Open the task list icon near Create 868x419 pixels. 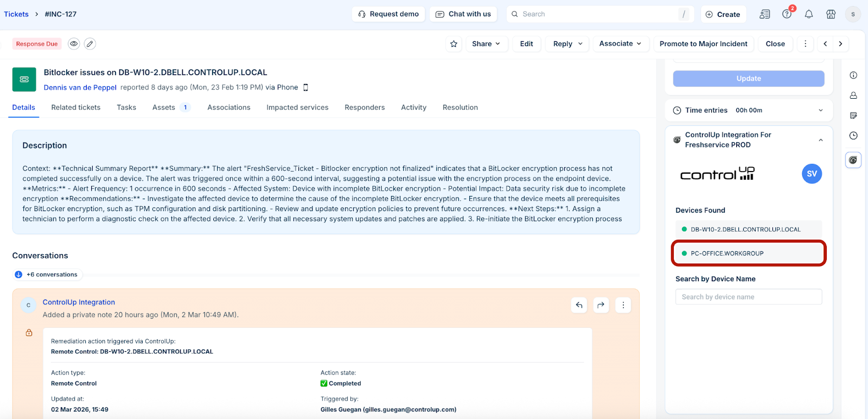click(765, 14)
